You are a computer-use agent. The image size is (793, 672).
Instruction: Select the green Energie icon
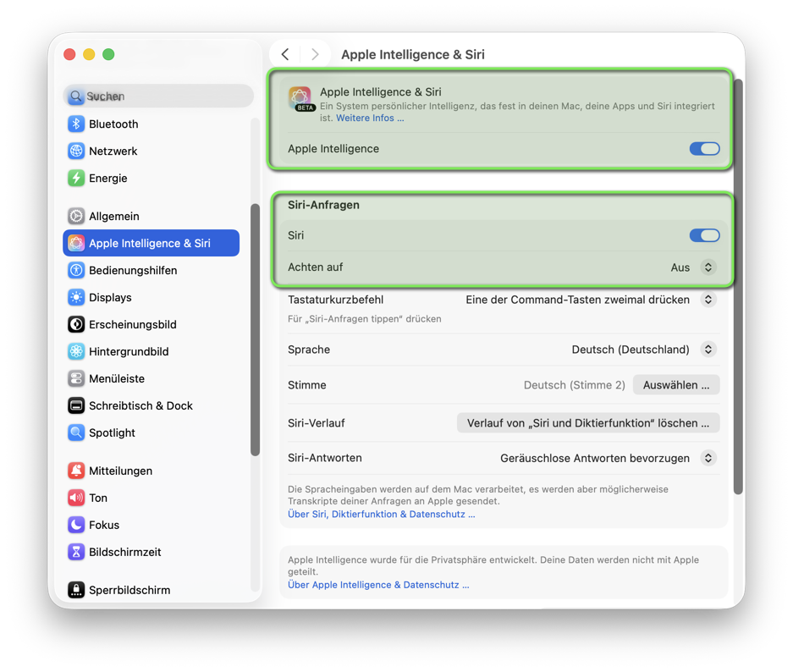[76, 179]
